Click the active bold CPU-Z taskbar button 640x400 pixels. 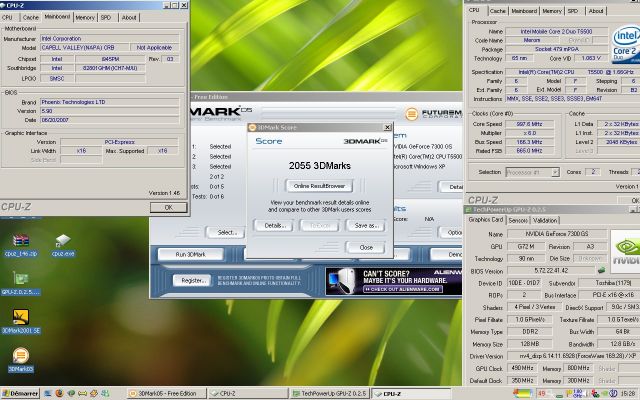coord(411,393)
